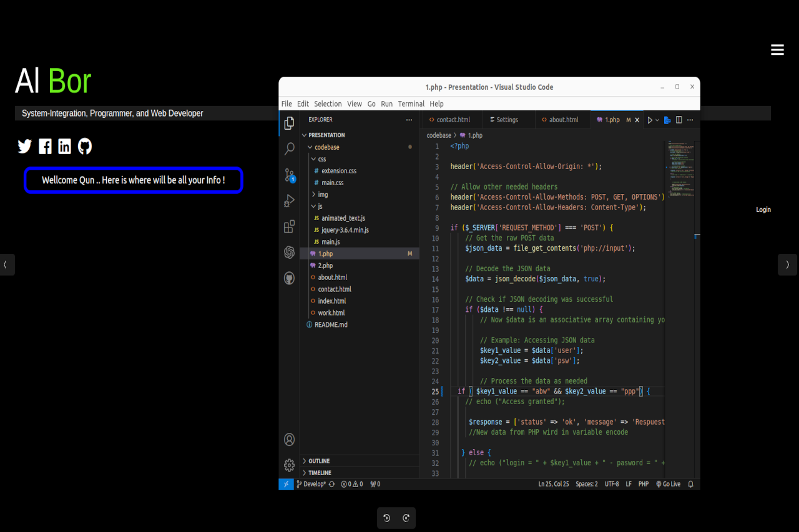Image resolution: width=799 pixels, height=532 pixels.
Task: Click the Facebook social icon
Action: pyautogui.click(x=45, y=147)
